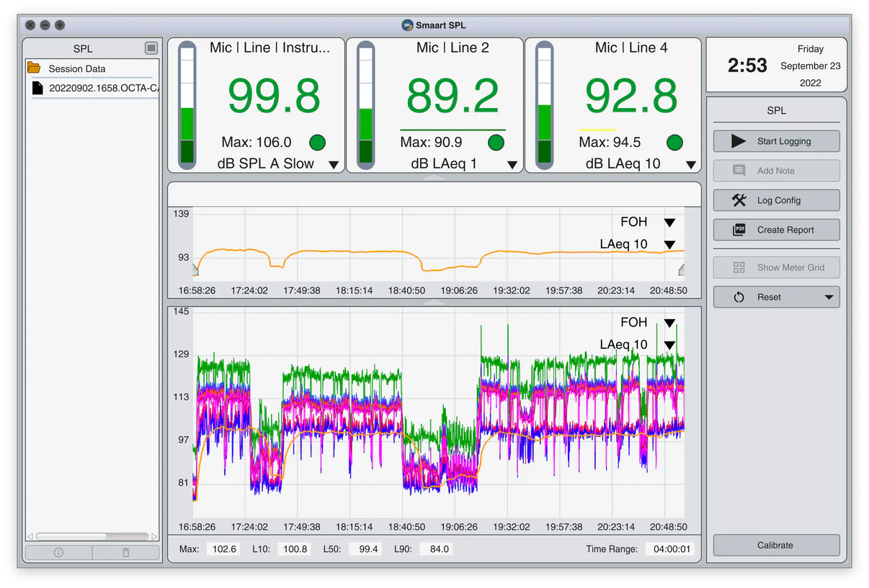Open the dB LAeq 1 metric dropdown
The image size is (869, 588).
coord(512,165)
